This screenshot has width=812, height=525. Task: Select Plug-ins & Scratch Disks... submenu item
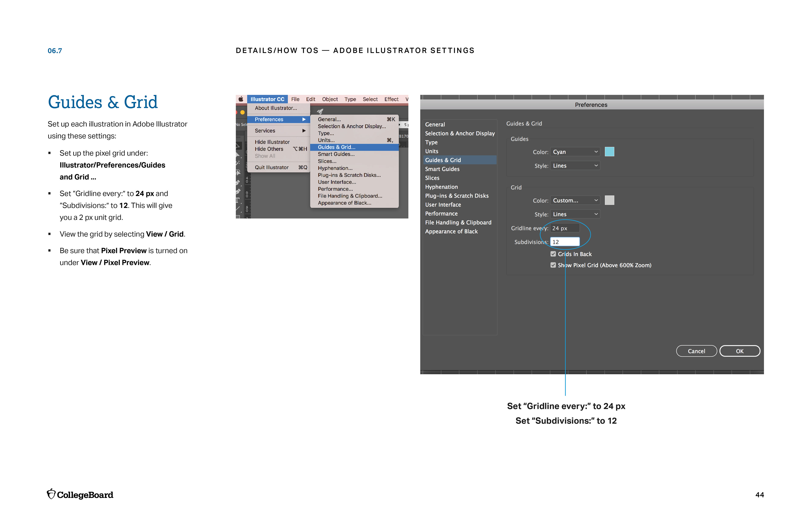coord(354,175)
